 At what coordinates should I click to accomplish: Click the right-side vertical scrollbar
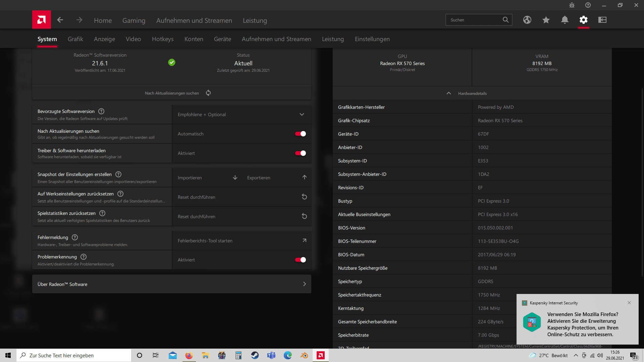pos(642,182)
